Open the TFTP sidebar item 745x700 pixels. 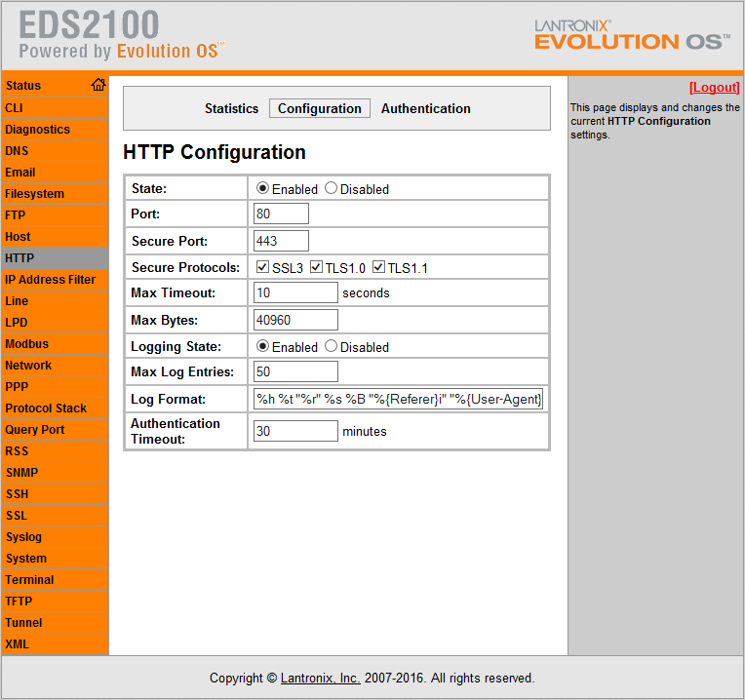click(x=56, y=601)
